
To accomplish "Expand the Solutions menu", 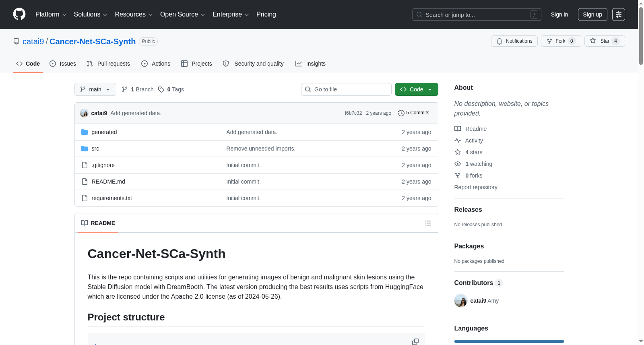I will click(91, 14).
